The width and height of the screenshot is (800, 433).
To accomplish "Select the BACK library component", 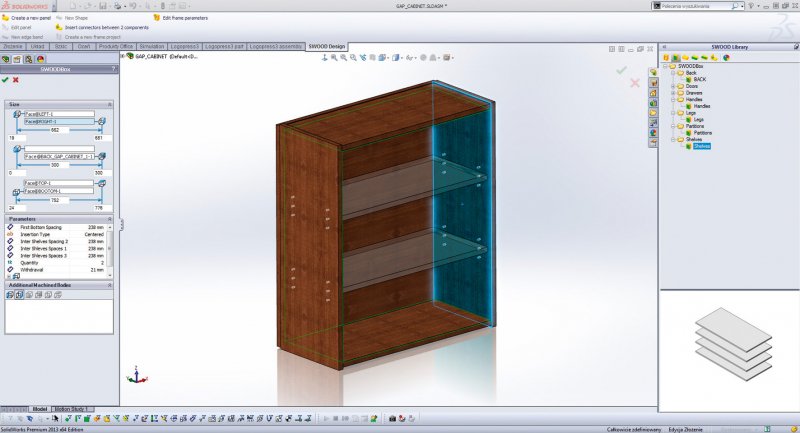I will point(700,78).
